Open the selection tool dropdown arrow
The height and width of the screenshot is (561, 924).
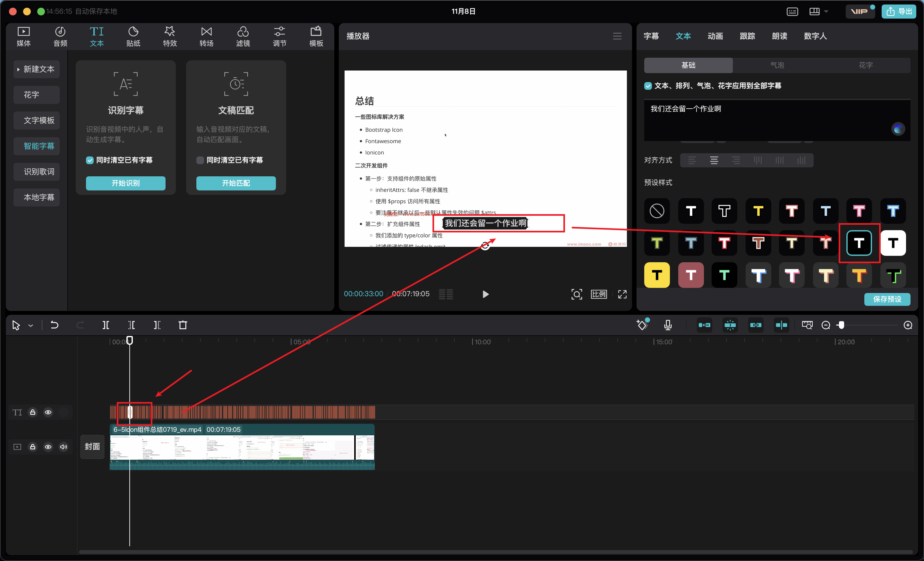click(x=31, y=326)
